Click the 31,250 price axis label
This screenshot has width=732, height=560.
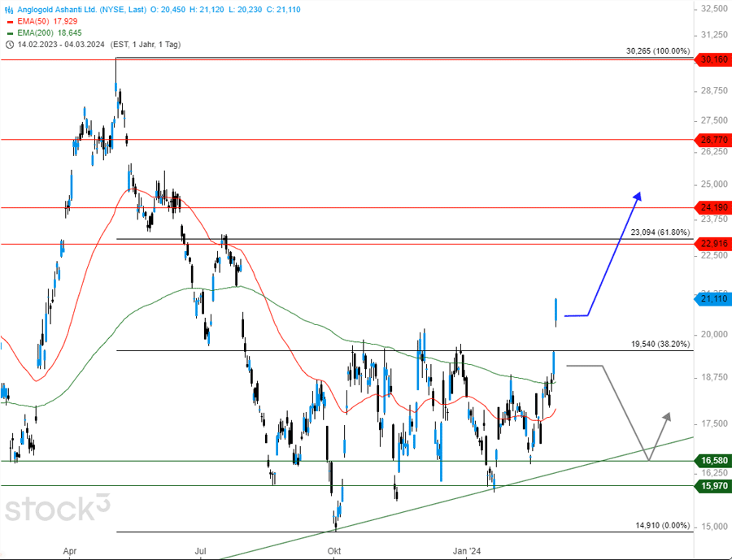714,35
